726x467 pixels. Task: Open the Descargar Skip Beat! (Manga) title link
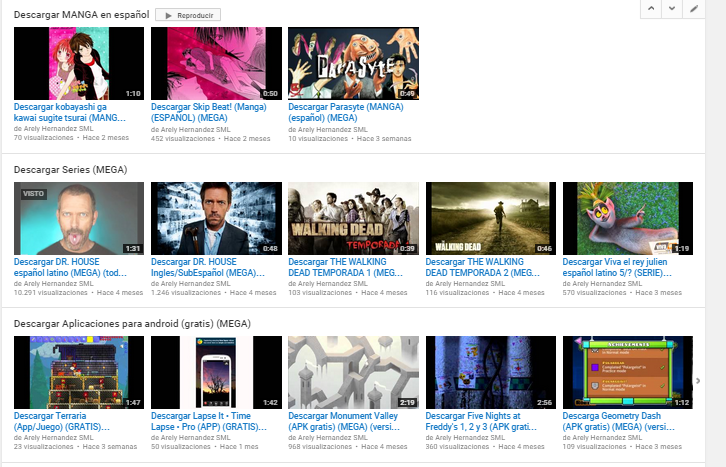coord(209,112)
